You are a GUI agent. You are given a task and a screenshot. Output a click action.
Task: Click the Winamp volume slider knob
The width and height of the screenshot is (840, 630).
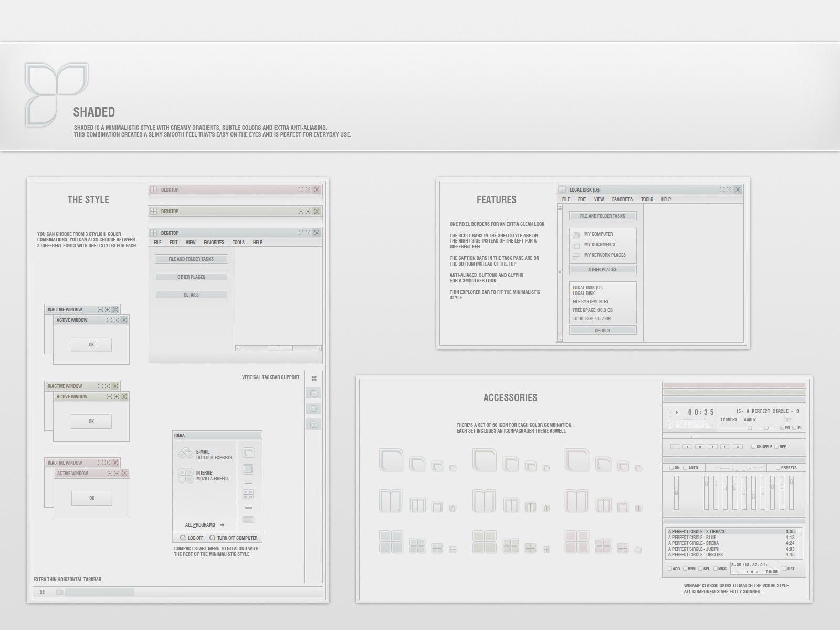tap(750, 428)
